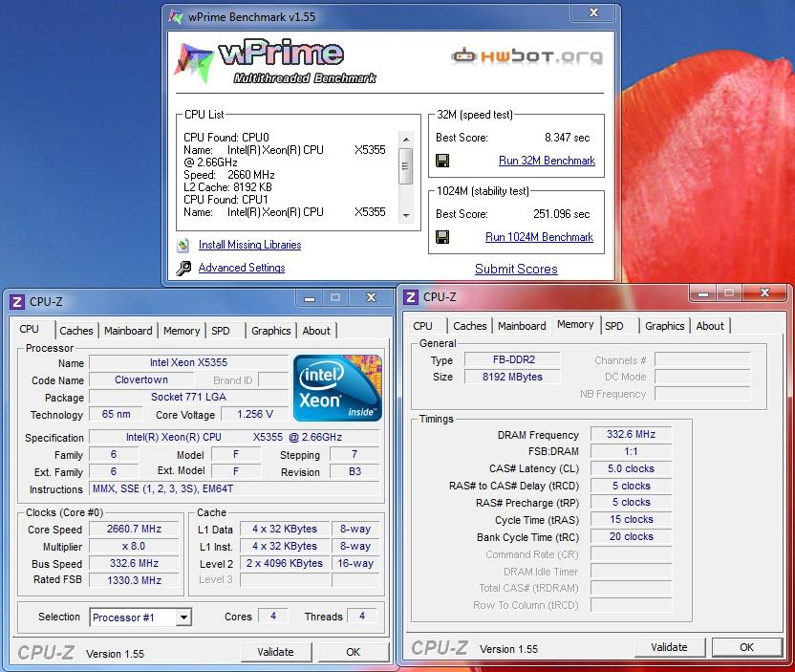The height and width of the screenshot is (672, 795).
Task: Open Memory tab in left CPU-Z window
Action: tap(182, 331)
